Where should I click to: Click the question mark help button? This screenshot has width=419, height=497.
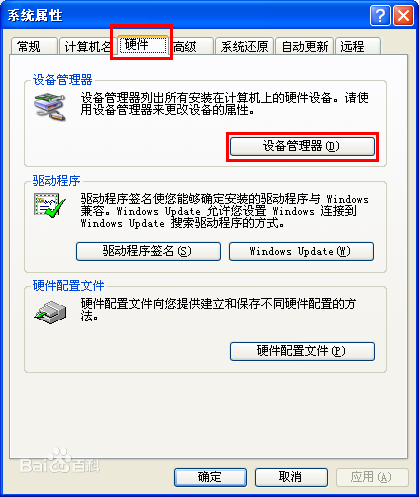tap(380, 15)
